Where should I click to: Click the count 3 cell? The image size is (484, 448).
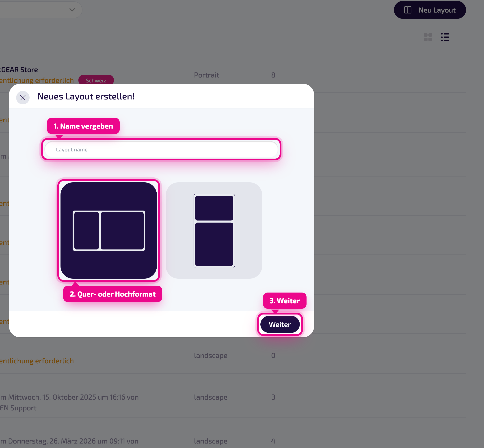(273, 397)
